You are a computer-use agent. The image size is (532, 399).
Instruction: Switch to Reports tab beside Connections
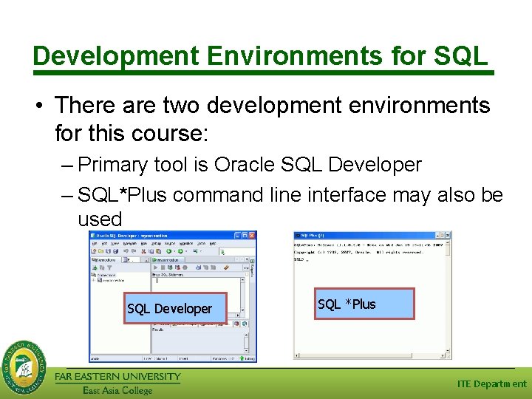pos(131,260)
